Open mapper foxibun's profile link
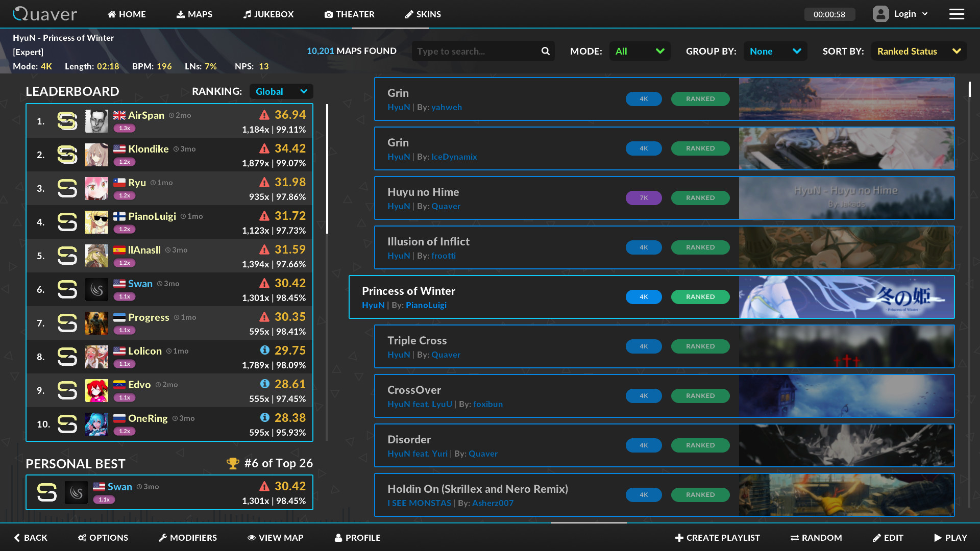 coord(487,404)
